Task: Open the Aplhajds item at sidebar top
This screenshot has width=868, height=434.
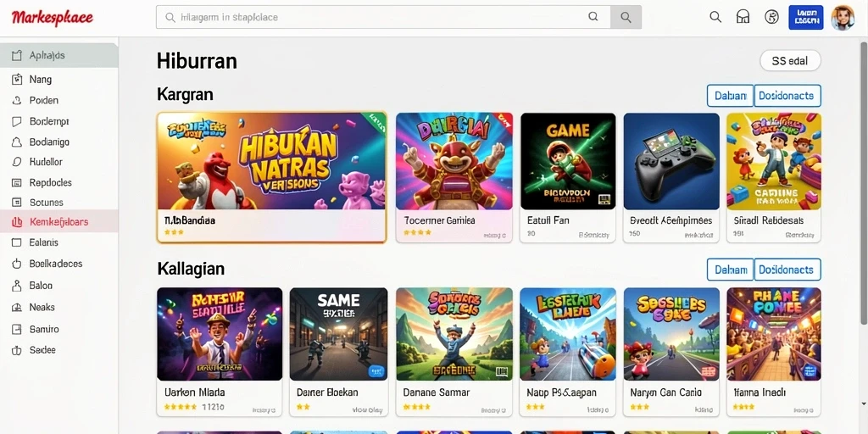Action: click(59, 55)
